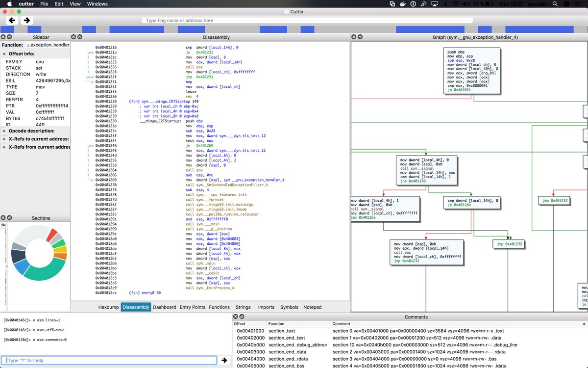Expand the Opcode description section
588x368 pixels.
tap(4, 131)
